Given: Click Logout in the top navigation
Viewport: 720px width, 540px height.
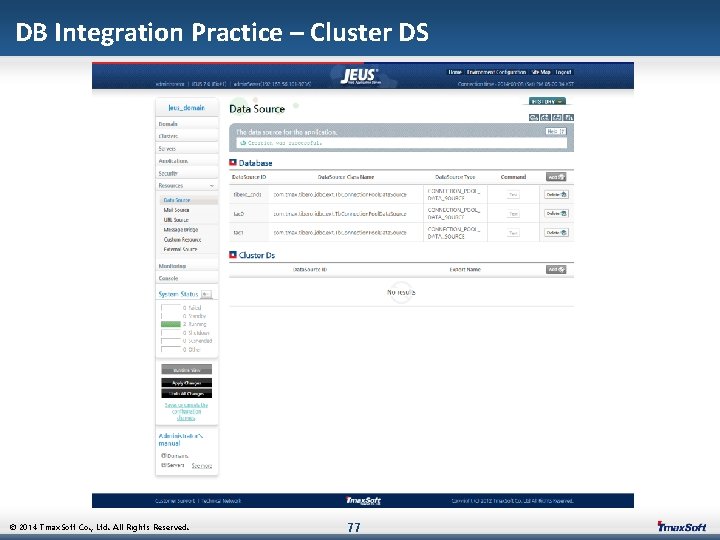Looking at the screenshot, I should coord(563,72).
